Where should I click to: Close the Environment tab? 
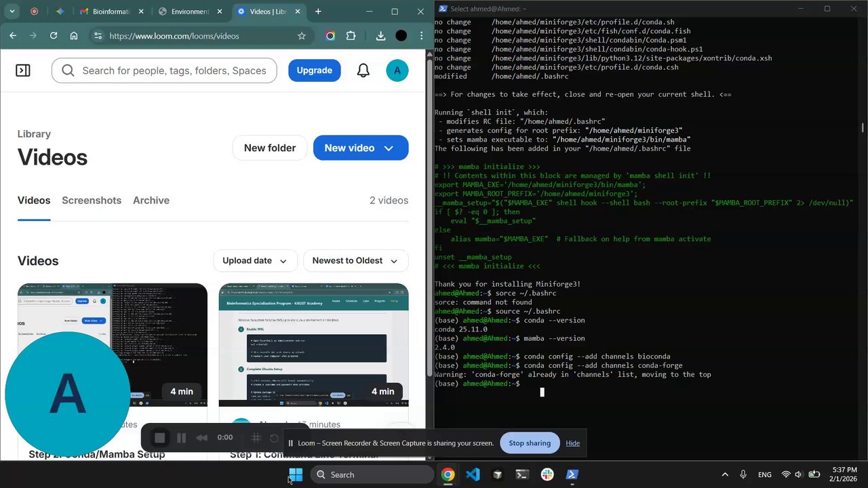point(218,12)
